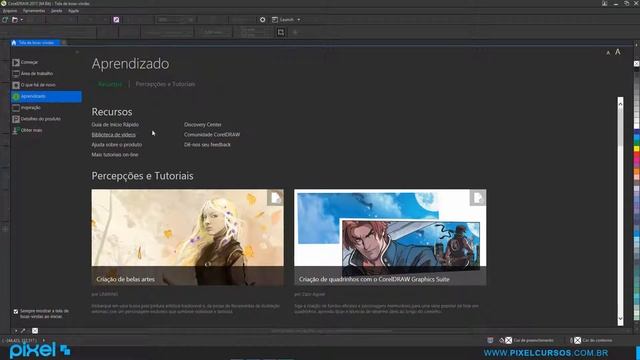Screen dimensions: 640x360
Task: Click the eyedropper icon in document palette
Action: [x=23, y=331]
